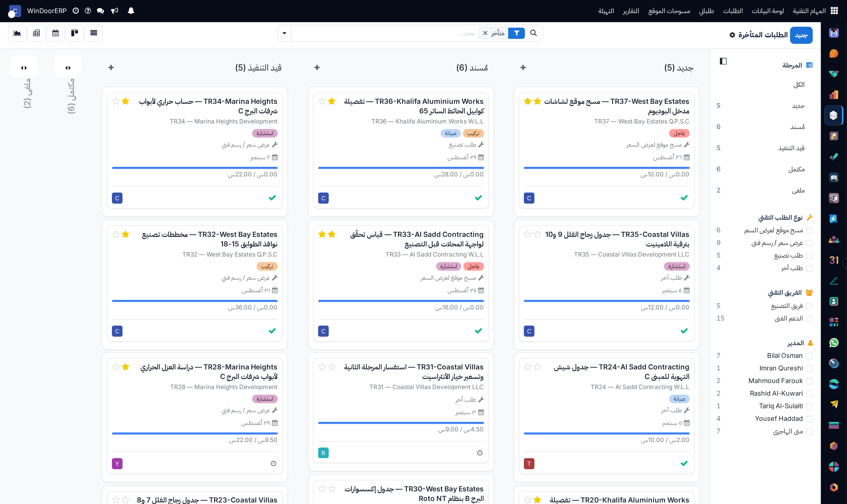The height and width of the screenshot is (504, 847).
Task: Enable the طلب تصنيع filter checkbox
Action: 809,256
